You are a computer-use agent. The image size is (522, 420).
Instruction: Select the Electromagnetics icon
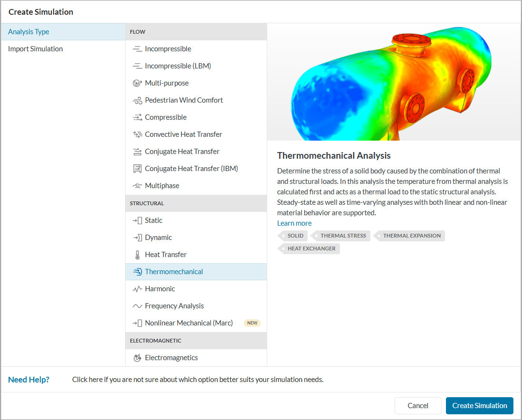(x=137, y=358)
